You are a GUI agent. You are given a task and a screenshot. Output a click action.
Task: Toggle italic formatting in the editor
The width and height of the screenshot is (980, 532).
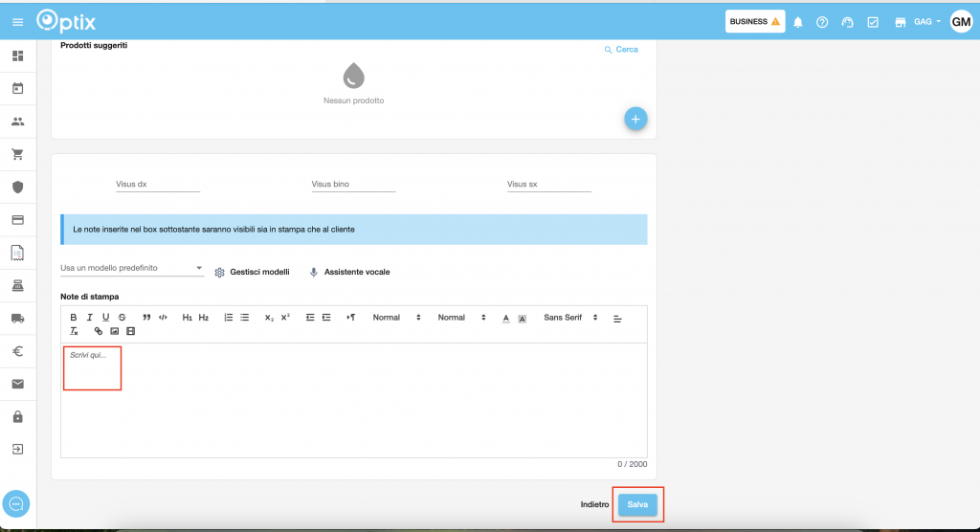click(90, 318)
